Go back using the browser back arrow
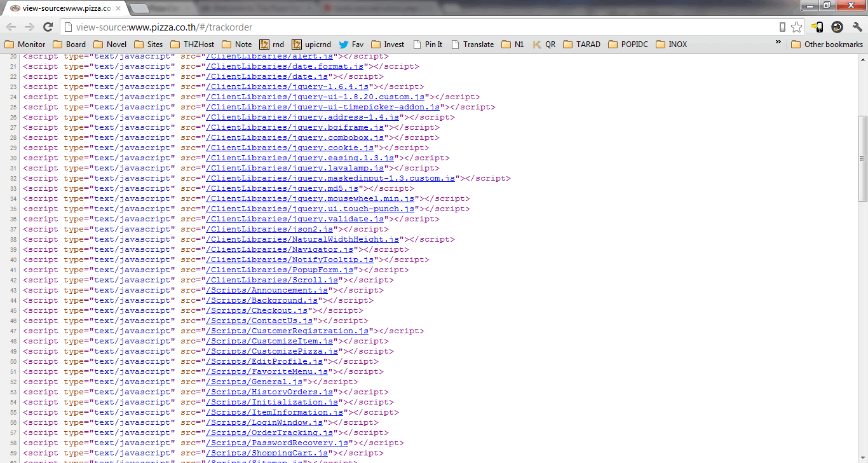Viewport: 868px width, 463px height. coord(11,27)
